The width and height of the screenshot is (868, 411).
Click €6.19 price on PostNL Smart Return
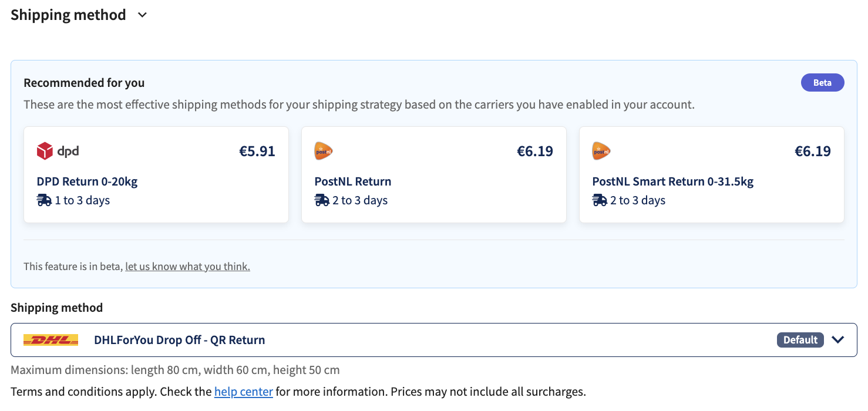tap(813, 151)
